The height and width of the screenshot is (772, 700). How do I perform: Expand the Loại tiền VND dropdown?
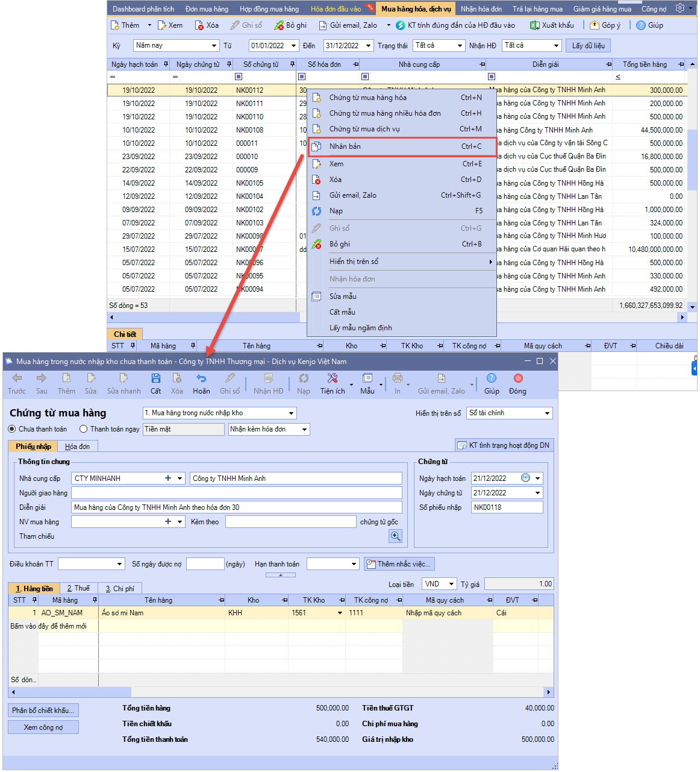[x=451, y=584]
